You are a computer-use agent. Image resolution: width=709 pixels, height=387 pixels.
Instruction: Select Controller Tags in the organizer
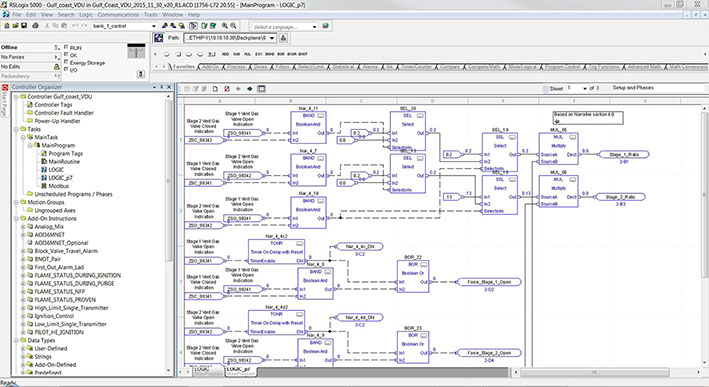click(x=53, y=104)
